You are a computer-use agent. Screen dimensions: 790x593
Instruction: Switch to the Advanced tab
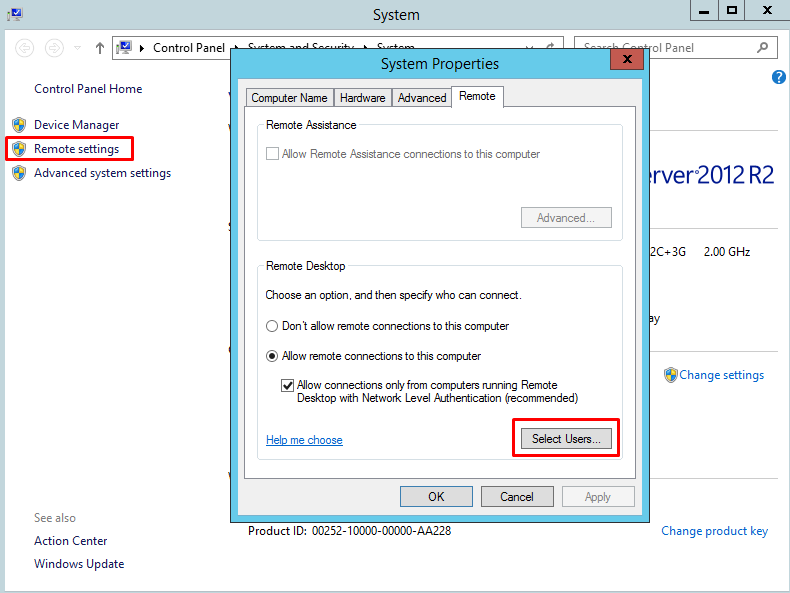[422, 98]
